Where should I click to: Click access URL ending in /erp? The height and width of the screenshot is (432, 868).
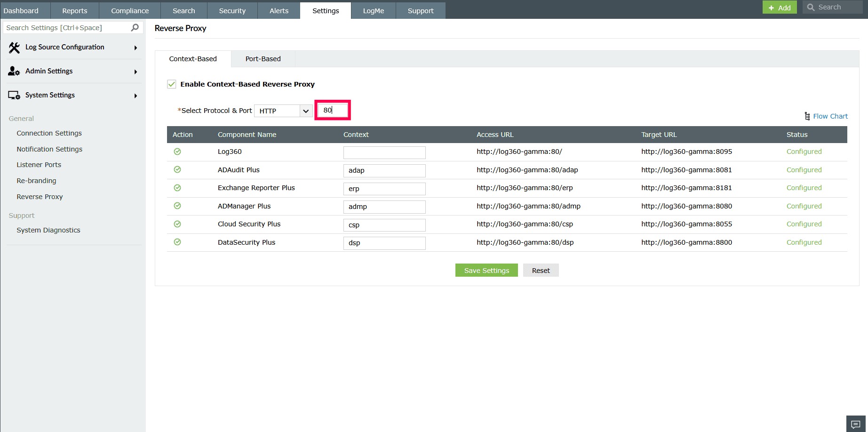click(x=525, y=188)
